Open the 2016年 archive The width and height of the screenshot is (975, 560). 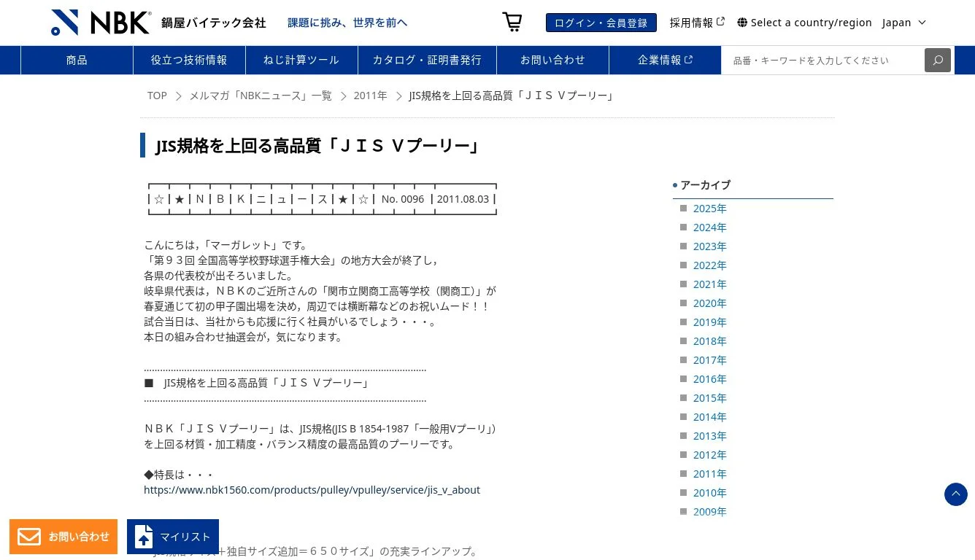710,379
